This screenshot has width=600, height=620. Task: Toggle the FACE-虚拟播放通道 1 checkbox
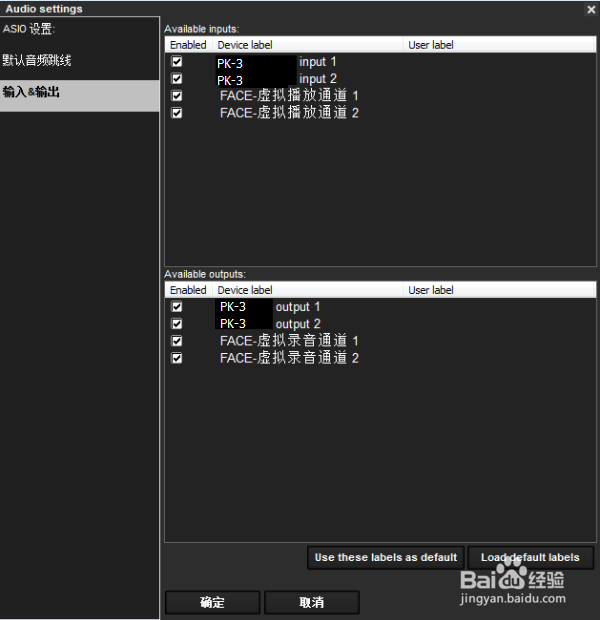pyautogui.click(x=177, y=96)
